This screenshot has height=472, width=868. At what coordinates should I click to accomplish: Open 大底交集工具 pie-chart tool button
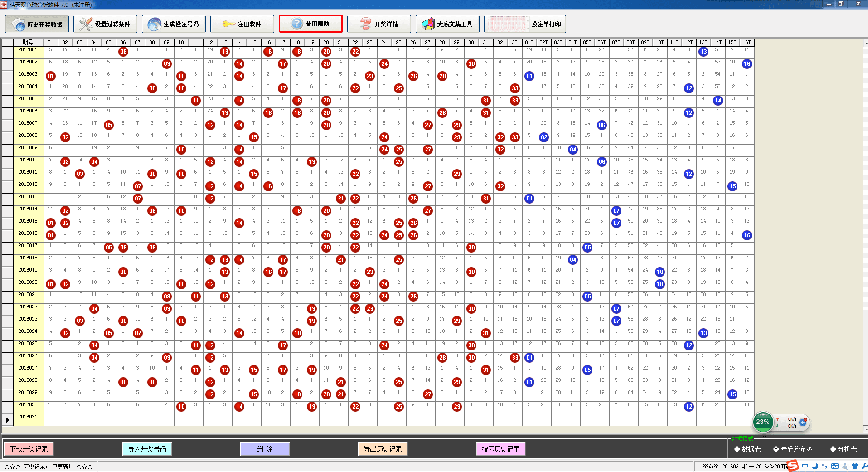tap(447, 24)
